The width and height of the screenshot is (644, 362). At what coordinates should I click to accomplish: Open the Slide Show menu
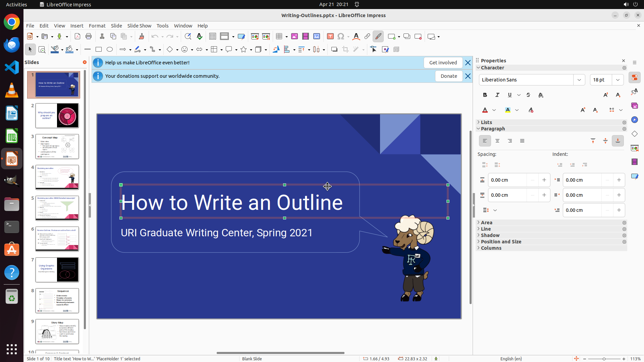139,26
